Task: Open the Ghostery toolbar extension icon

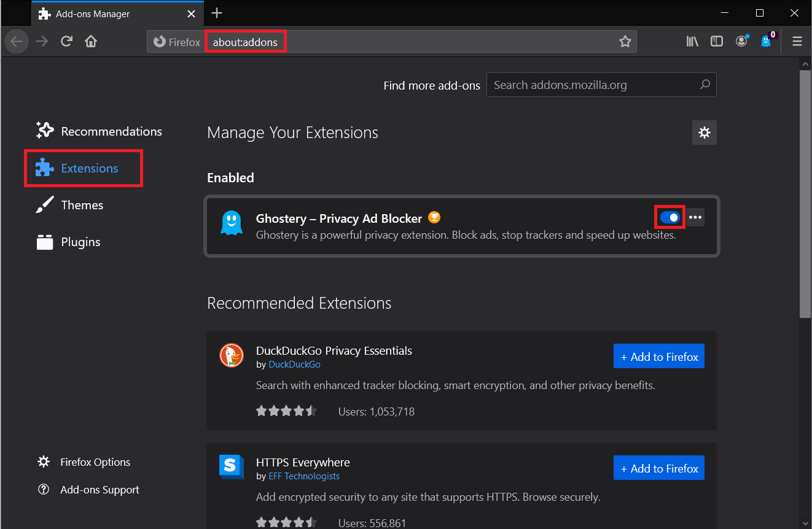Action: coord(767,42)
